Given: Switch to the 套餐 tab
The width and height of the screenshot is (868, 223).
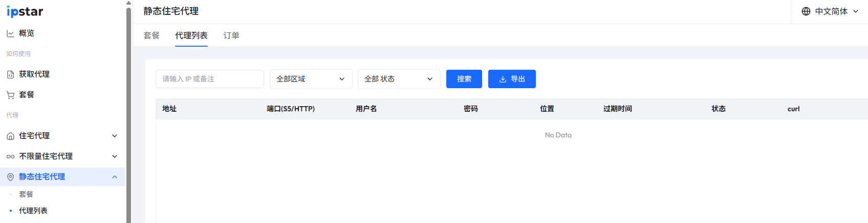Looking at the screenshot, I should (151, 35).
